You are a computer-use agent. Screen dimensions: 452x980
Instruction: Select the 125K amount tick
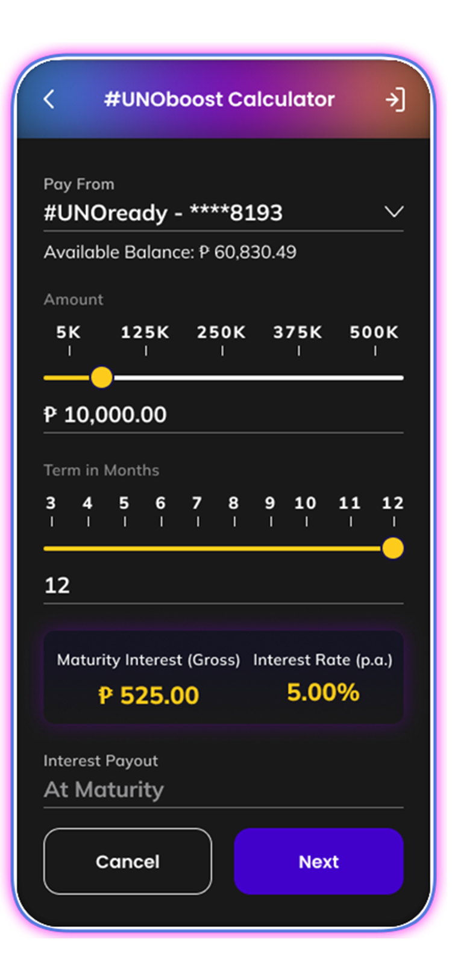[x=145, y=339]
